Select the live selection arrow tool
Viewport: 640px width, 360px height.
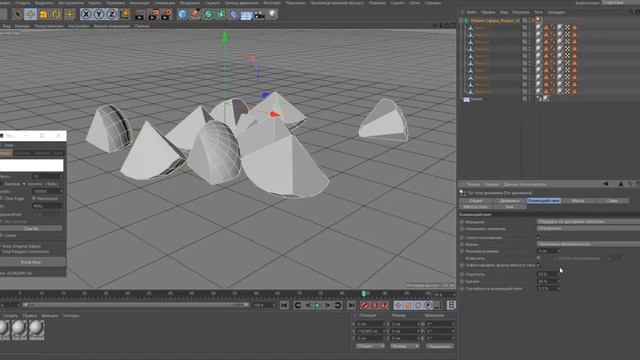(18, 15)
